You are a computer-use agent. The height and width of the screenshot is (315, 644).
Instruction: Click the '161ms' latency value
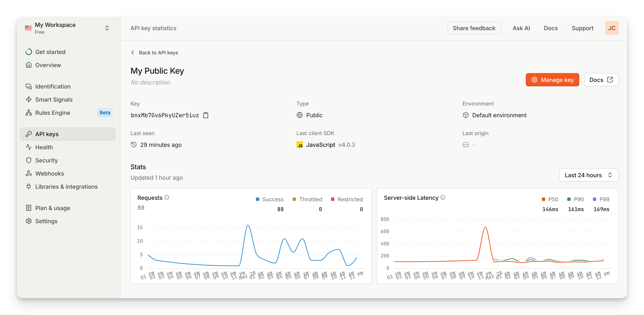pos(576,209)
